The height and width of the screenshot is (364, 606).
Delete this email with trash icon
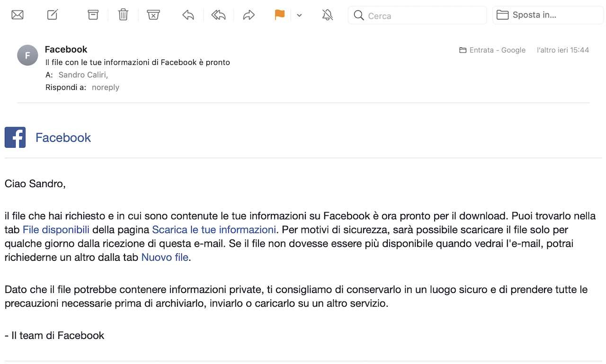pos(123,15)
